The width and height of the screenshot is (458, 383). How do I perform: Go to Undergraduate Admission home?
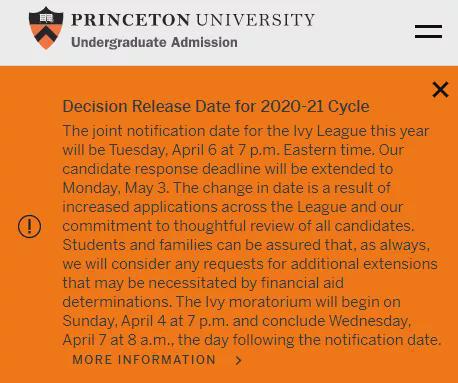click(x=154, y=42)
